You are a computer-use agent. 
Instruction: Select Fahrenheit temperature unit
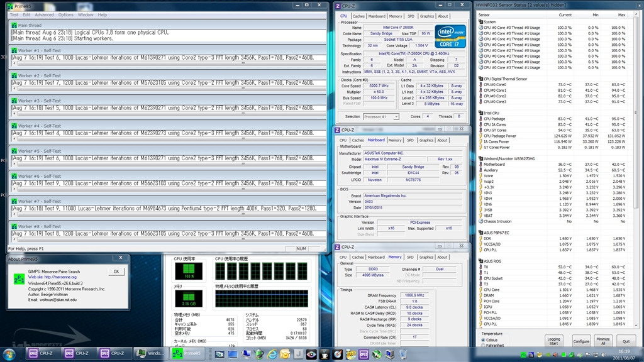point(483,346)
